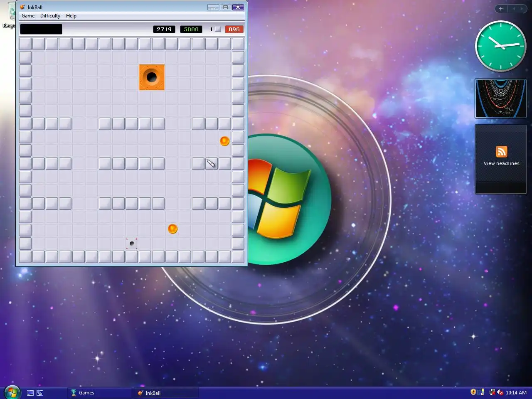Click the security shield tray icon
This screenshot has width=532, height=399.
point(473,392)
